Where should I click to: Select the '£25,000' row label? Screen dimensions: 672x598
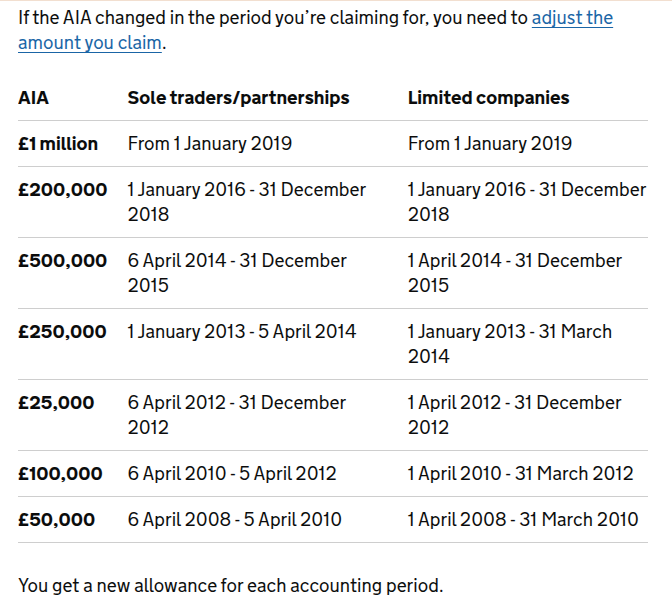pos(56,403)
